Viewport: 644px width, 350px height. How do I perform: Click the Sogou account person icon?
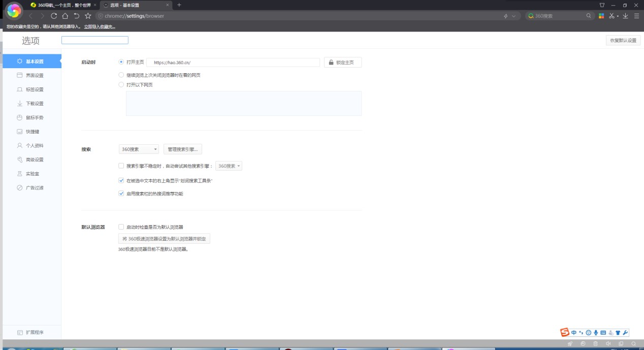click(610, 333)
